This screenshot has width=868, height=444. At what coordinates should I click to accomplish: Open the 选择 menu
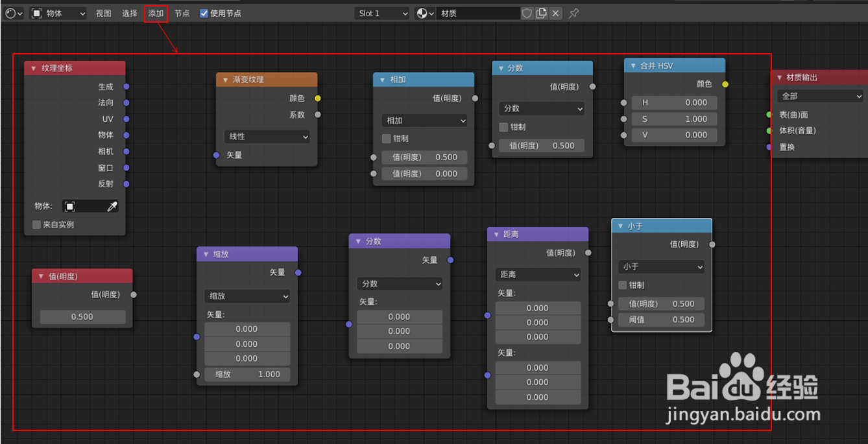130,13
